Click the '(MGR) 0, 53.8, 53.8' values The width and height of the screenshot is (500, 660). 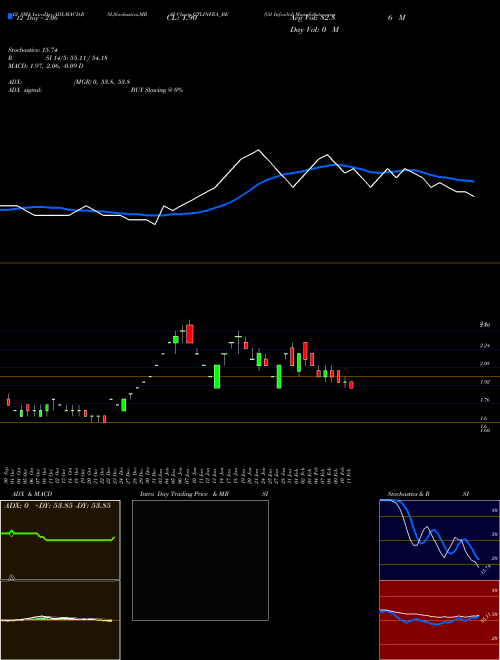[x=101, y=82]
